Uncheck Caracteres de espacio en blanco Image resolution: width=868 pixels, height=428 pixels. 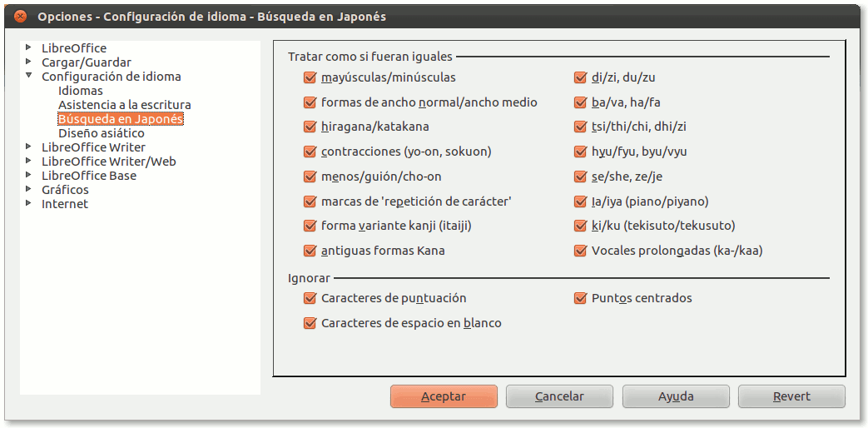point(310,323)
